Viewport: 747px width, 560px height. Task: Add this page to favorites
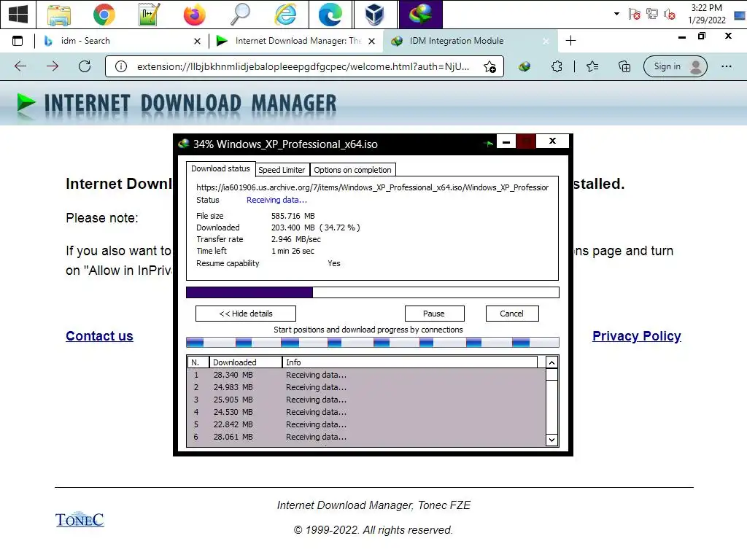coord(489,66)
